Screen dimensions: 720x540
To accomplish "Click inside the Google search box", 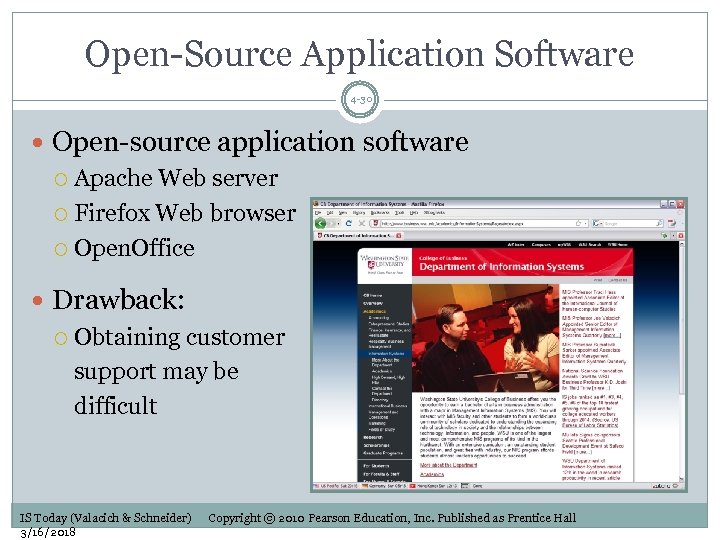I will pos(629,223).
